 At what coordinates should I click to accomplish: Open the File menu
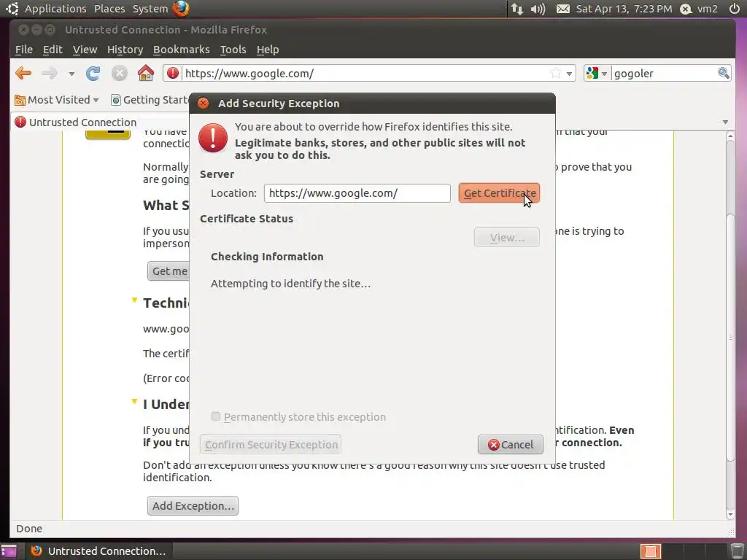coord(24,50)
